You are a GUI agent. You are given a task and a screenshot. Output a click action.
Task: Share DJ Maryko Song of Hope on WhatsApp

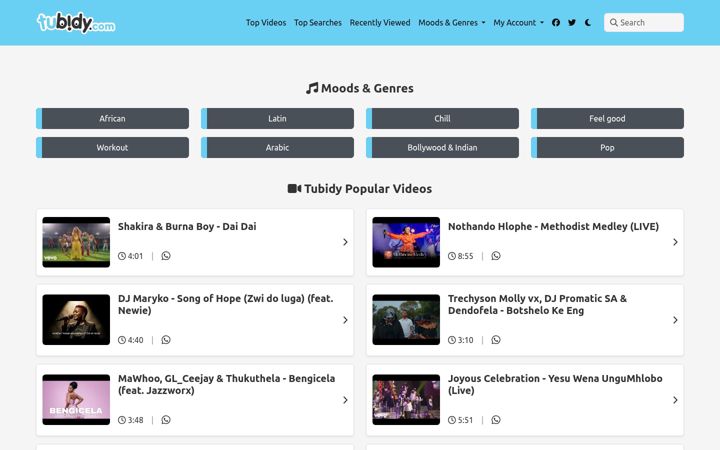[166, 340]
